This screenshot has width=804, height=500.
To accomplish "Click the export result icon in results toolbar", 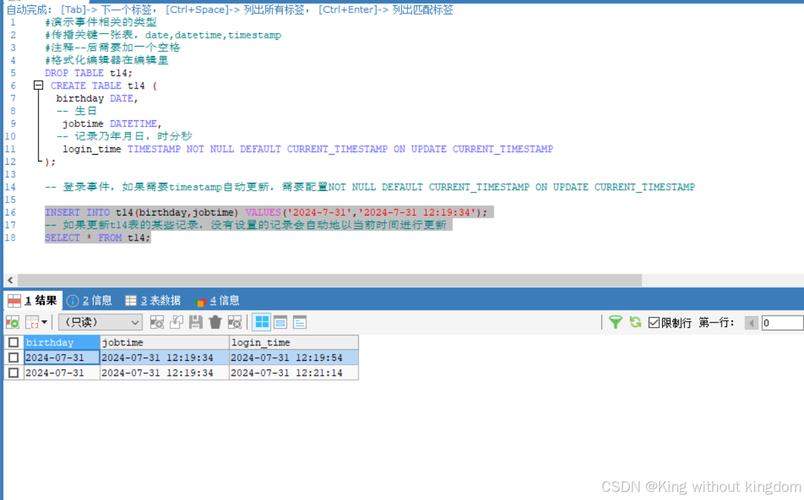I will pos(12,323).
